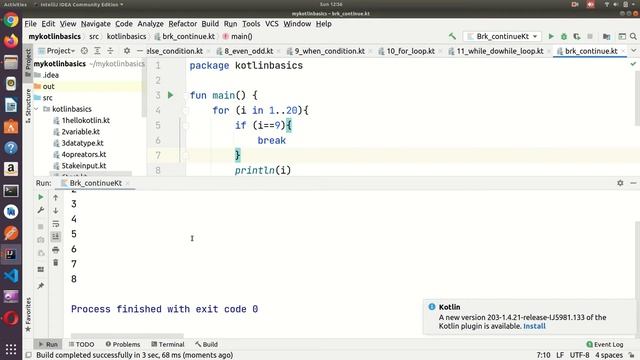Image resolution: width=640 pixels, height=360 pixels.
Task: Clear all console output trash icon
Action: point(56,262)
